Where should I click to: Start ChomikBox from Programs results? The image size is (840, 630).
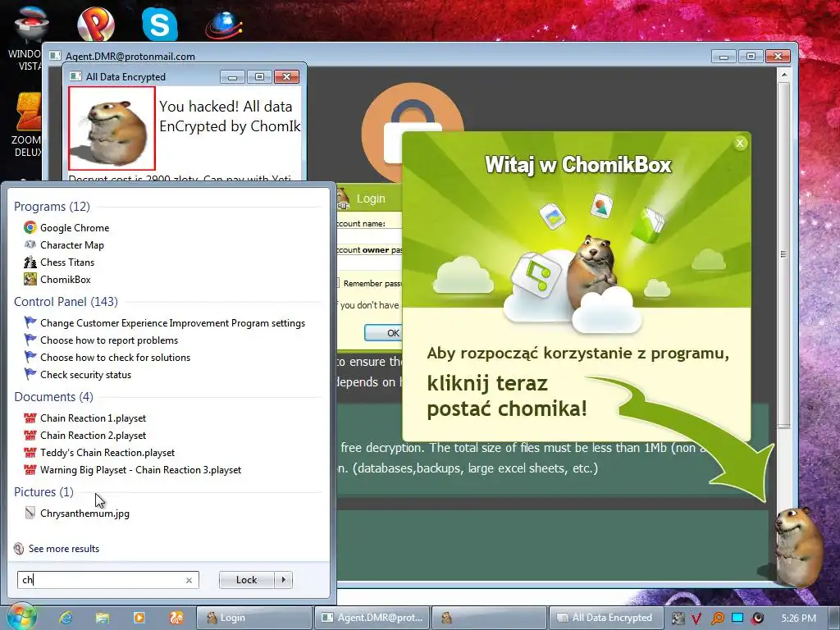tap(57, 279)
